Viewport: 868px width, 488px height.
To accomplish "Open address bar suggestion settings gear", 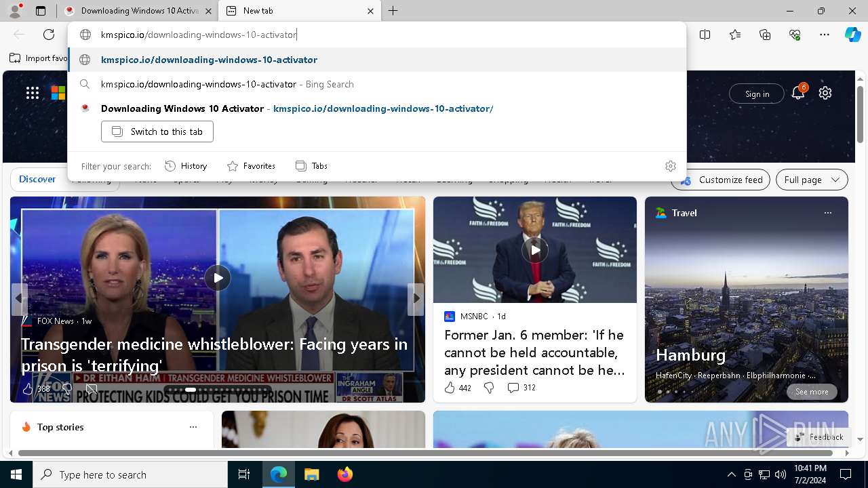I will tap(671, 166).
